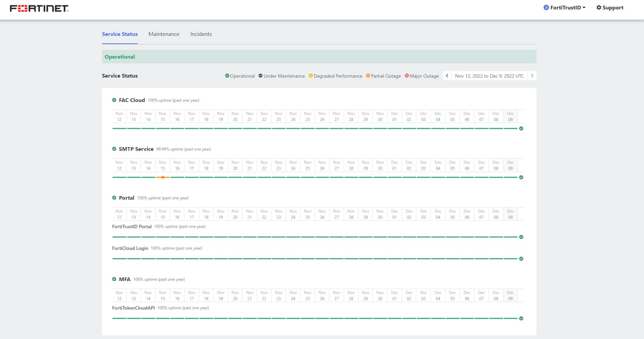Click the left arrow to view earlier dates
Screen dimensions: 644x339
pyautogui.click(x=446, y=75)
